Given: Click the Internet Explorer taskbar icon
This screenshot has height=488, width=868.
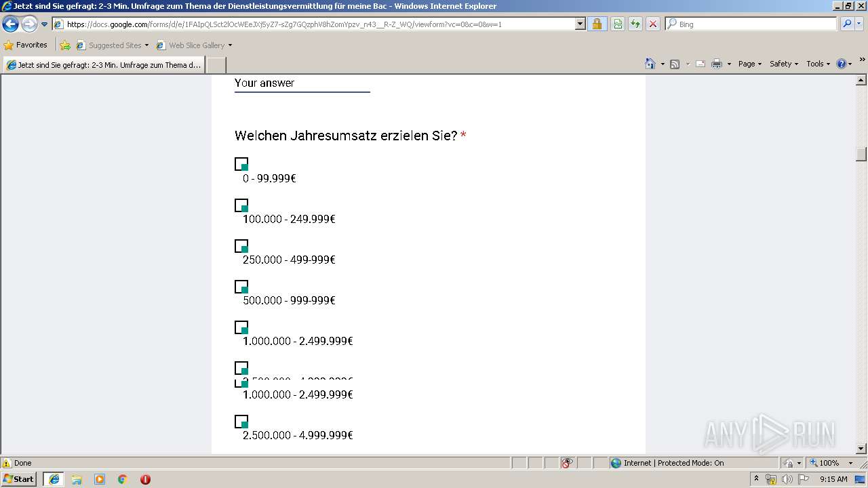Looking at the screenshot, I should pos(54,479).
